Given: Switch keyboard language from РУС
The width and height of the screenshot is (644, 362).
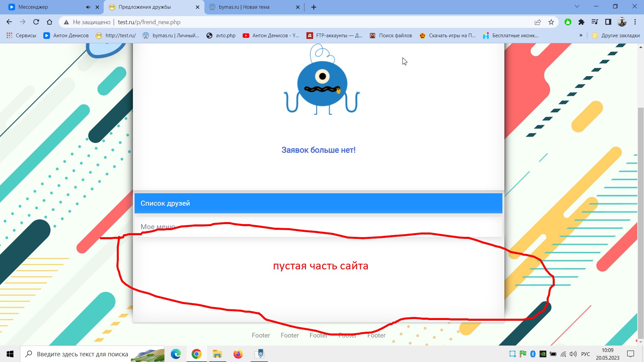Looking at the screenshot, I should pyautogui.click(x=585, y=354).
